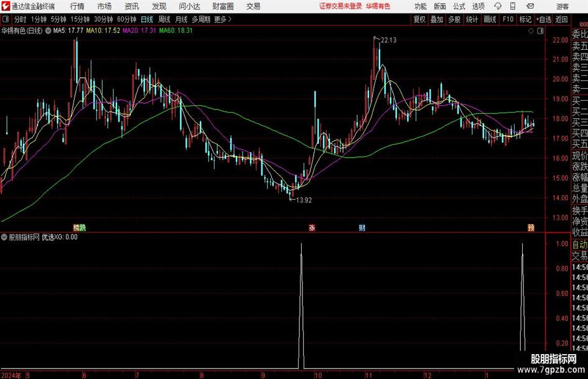
Task: Click the 统计 statistics button
Action: coord(472,19)
